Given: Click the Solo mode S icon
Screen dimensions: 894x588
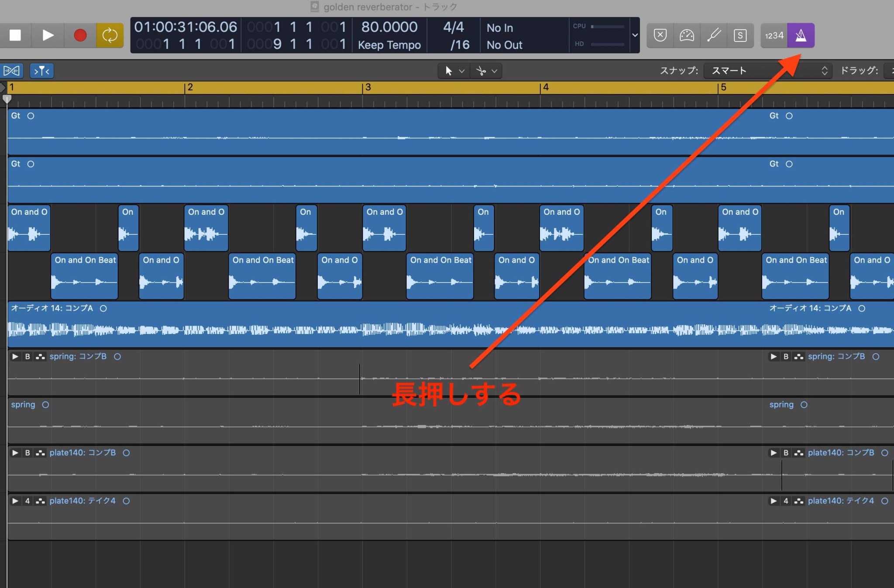Looking at the screenshot, I should pyautogui.click(x=741, y=35).
